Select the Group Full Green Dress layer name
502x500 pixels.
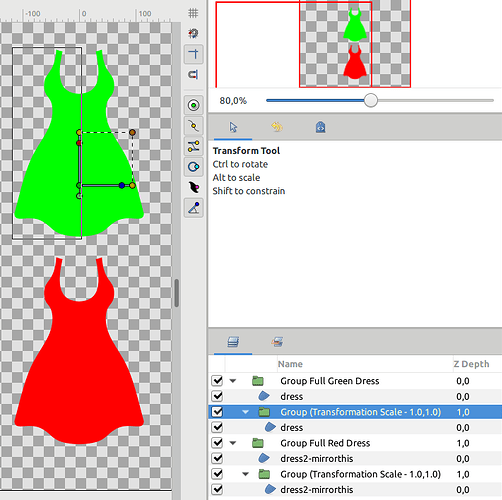[330, 381]
